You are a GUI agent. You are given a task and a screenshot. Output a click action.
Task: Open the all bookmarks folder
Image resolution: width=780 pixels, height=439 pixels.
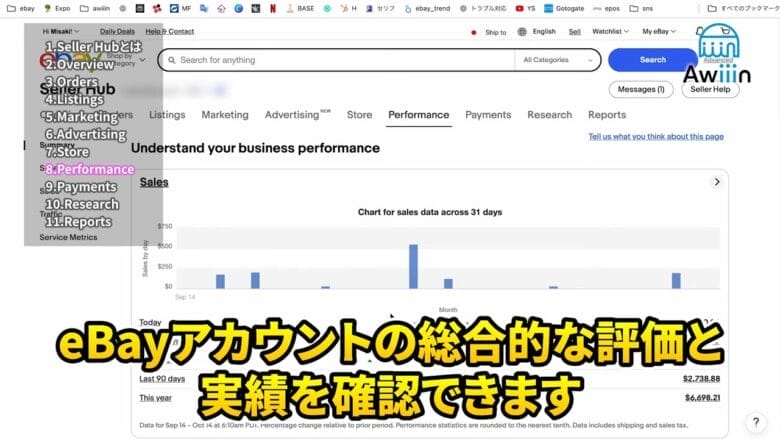tap(738, 8)
